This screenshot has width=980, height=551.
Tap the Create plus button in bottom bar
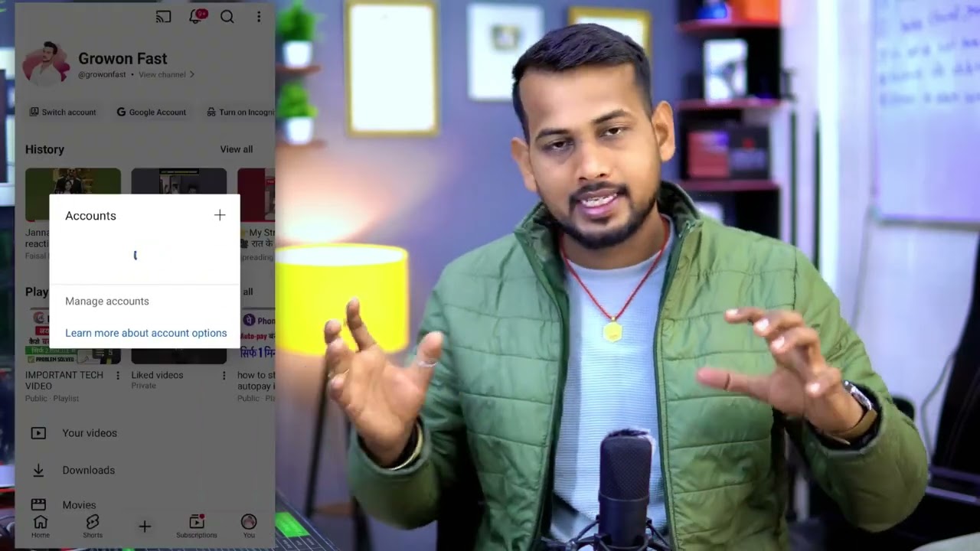(x=145, y=526)
